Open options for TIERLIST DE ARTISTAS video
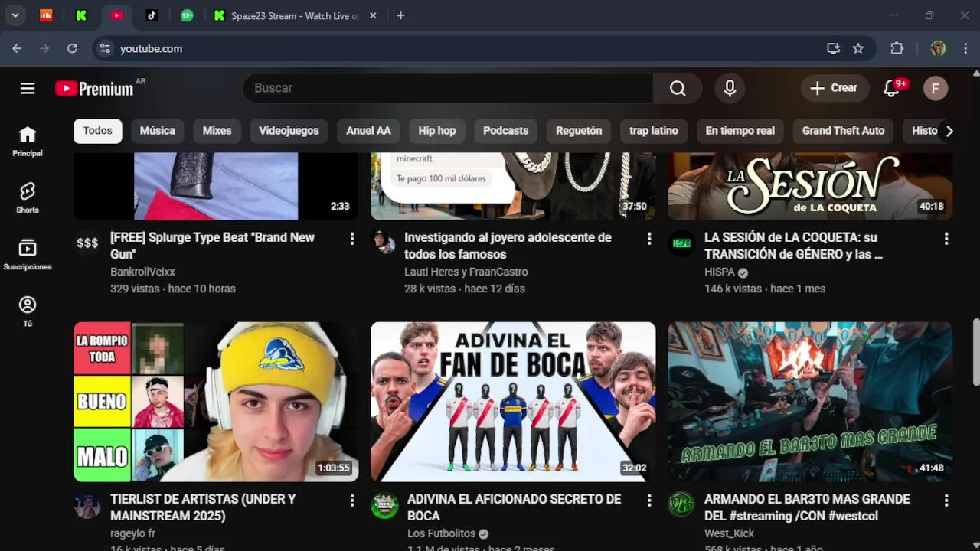 (x=352, y=500)
